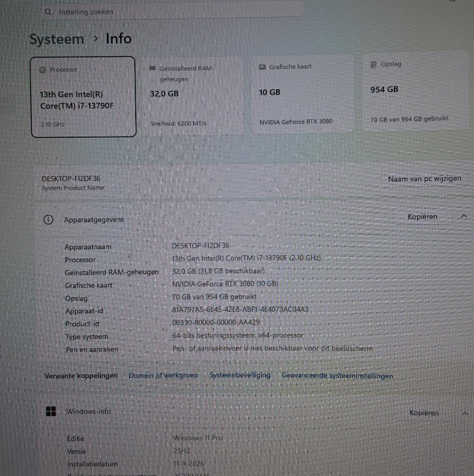Click the Apparaatgegevens info circle icon
The image size is (474, 476).
pos(48,219)
